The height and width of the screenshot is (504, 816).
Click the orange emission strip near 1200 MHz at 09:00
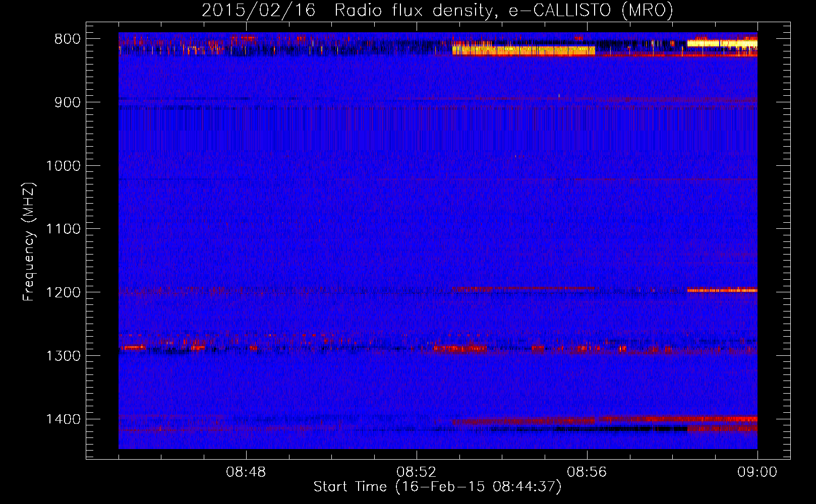(722, 290)
